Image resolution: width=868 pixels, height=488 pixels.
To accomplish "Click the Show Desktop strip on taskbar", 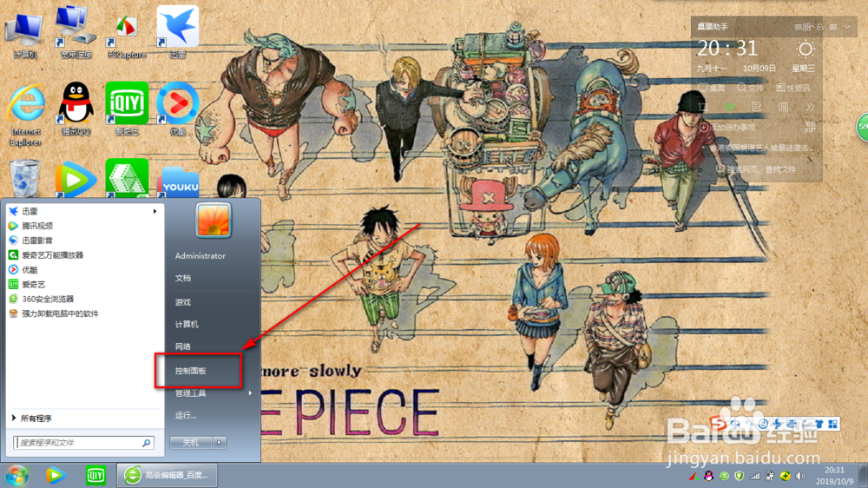I will [863, 476].
